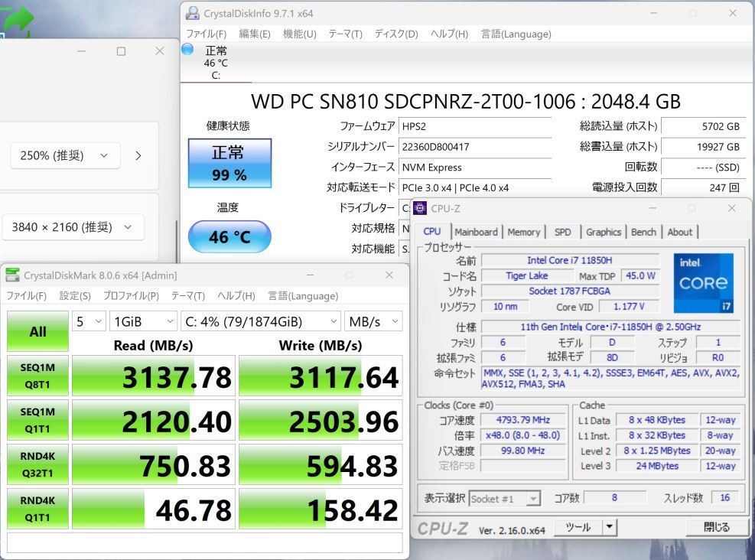Click the CrystalDiskMark app icon in title bar

tap(12, 275)
